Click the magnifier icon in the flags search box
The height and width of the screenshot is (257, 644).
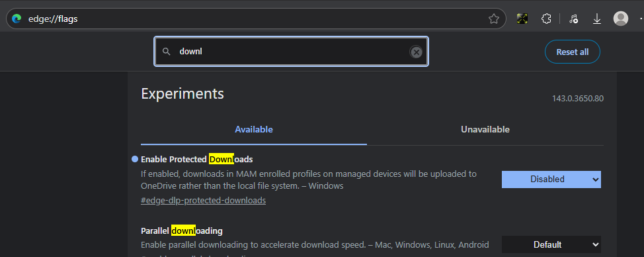pos(166,52)
